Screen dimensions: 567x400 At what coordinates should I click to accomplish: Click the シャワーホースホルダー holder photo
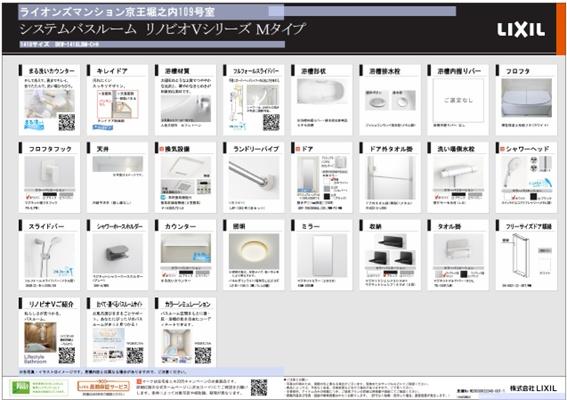(x=118, y=254)
